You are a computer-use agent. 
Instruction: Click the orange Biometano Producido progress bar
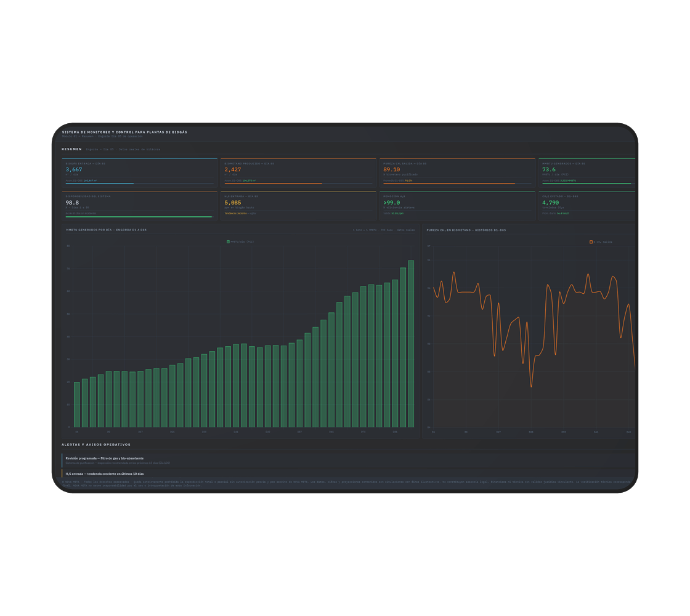click(273, 184)
